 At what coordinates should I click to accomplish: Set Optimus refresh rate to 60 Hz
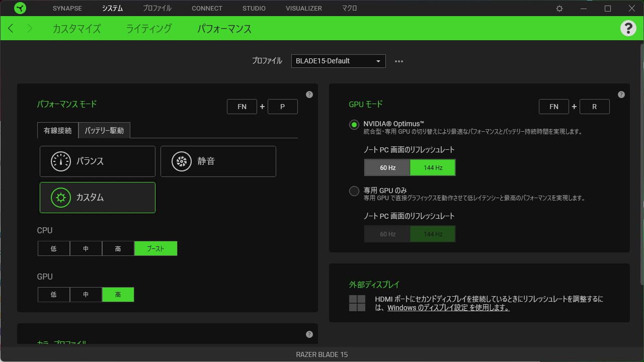(x=387, y=167)
